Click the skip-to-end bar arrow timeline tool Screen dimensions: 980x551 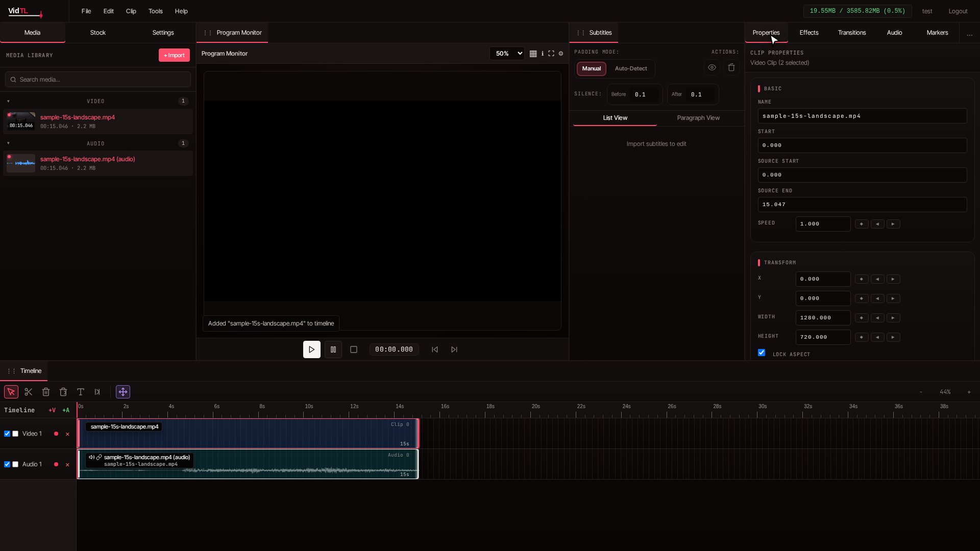[97, 392]
